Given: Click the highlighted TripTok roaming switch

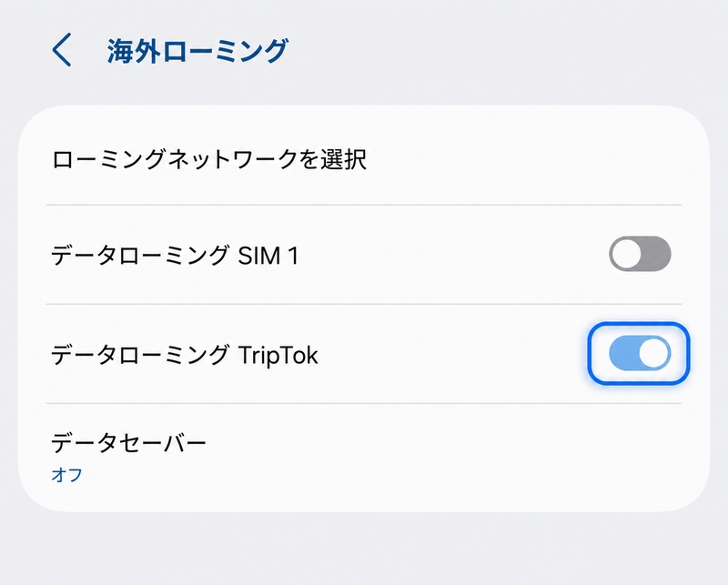Looking at the screenshot, I should click(x=640, y=353).
